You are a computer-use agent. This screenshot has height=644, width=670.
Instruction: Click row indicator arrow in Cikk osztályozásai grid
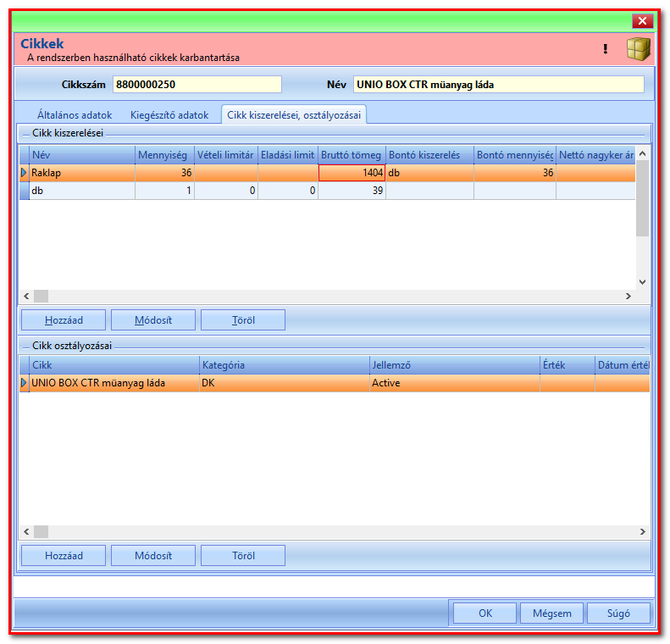click(24, 383)
